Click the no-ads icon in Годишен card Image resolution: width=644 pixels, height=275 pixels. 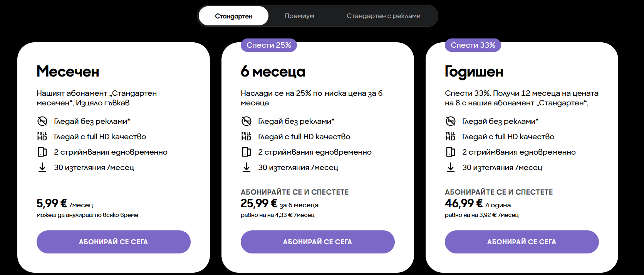tap(450, 121)
